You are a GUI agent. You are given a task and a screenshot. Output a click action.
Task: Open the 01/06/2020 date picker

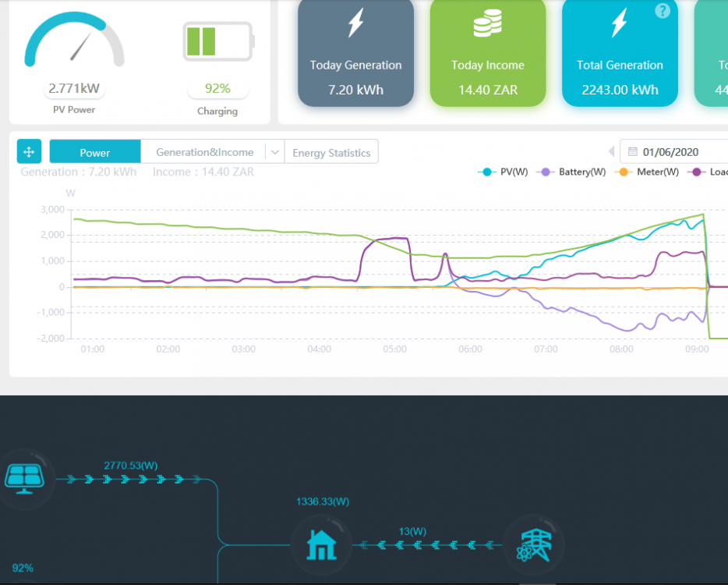[673, 151]
